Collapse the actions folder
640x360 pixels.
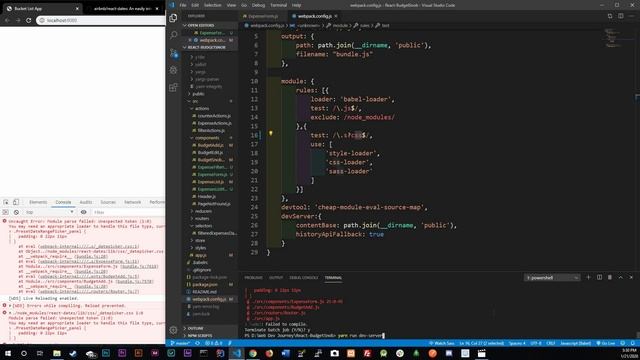click(x=202, y=109)
